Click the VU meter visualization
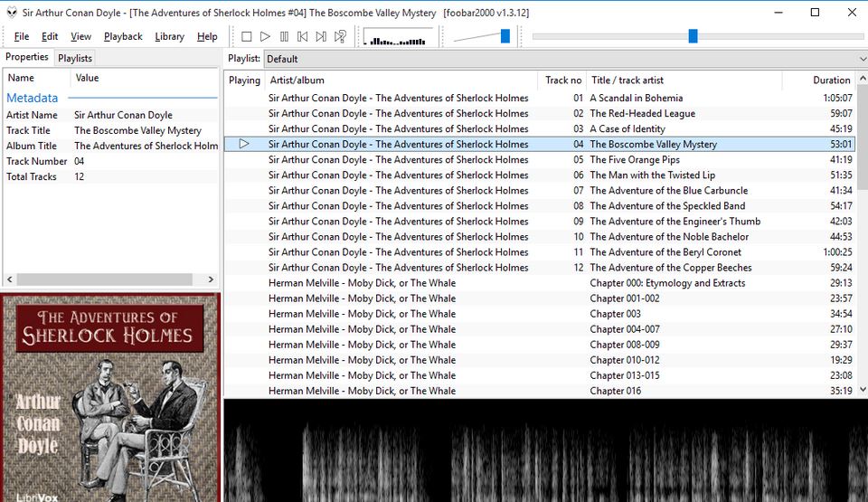The image size is (868, 502). [398, 38]
